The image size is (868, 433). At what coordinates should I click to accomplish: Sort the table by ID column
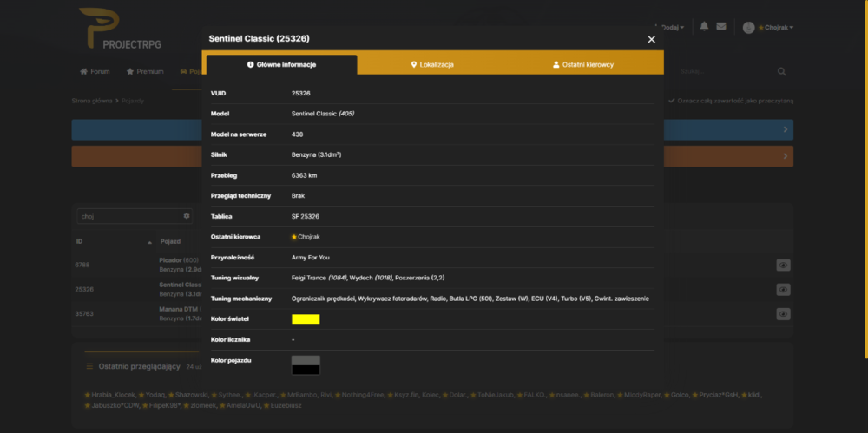pyautogui.click(x=114, y=242)
